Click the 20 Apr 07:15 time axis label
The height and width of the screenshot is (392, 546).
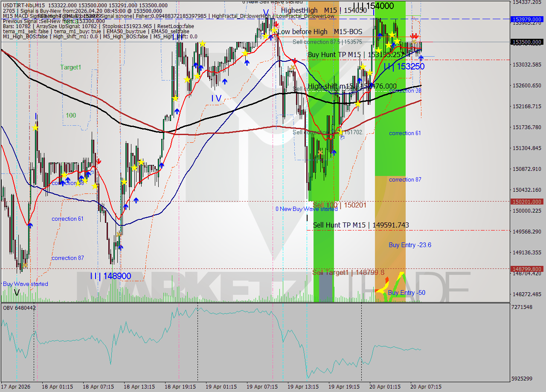tap(426, 387)
